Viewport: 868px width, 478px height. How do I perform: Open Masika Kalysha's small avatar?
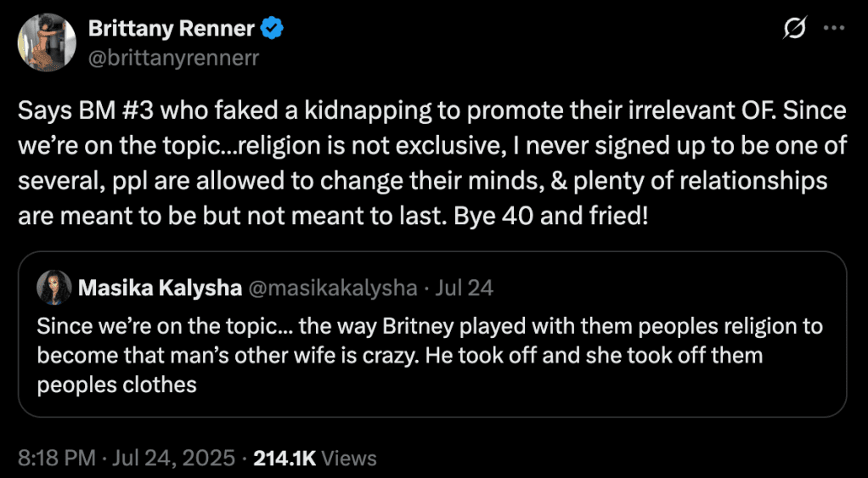(x=54, y=288)
